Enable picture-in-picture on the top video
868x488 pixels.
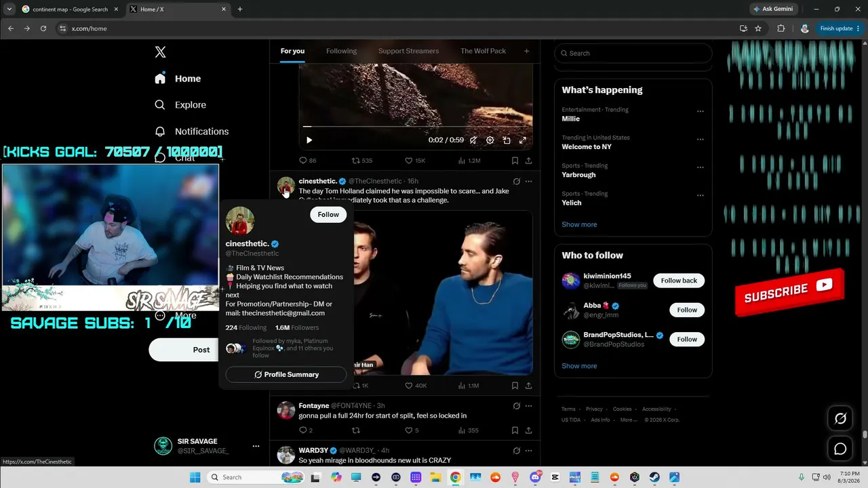507,140
